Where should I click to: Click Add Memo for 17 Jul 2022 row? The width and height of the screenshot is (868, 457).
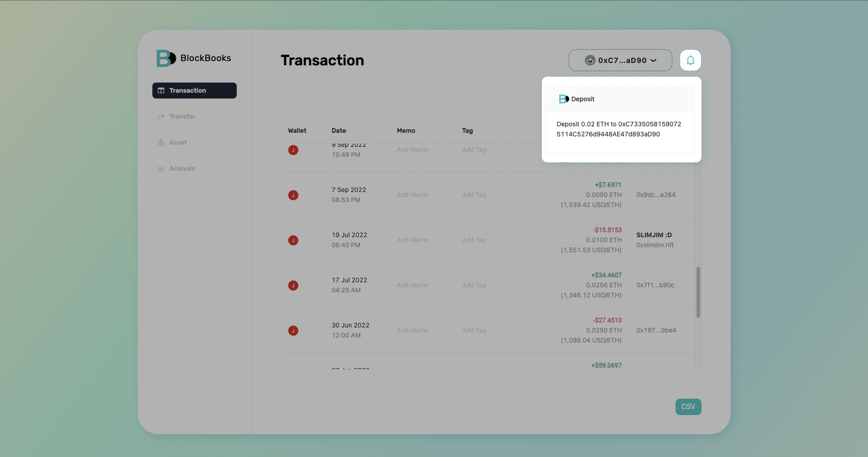pyautogui.click(x=413, y=285)
